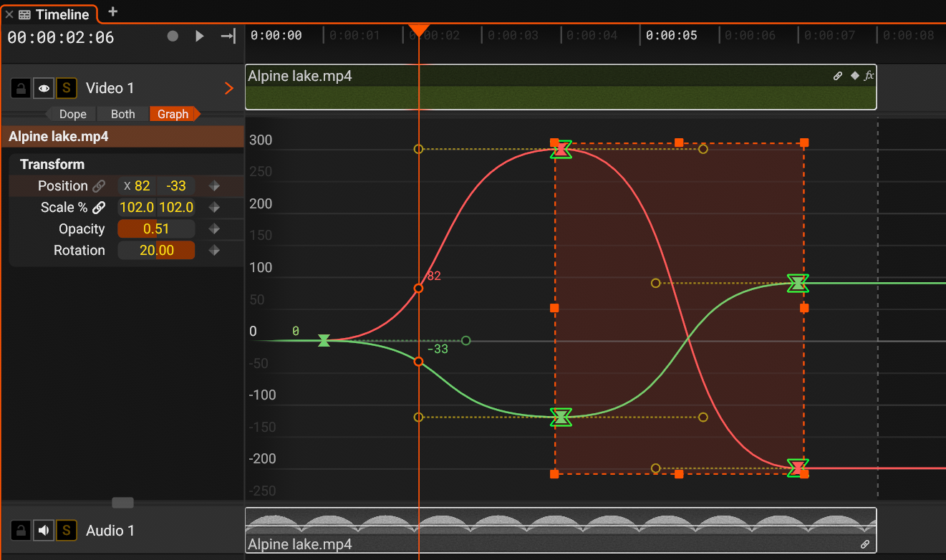
Task: Click the video clip keyframe diamond icon
Action: point(854,76)
